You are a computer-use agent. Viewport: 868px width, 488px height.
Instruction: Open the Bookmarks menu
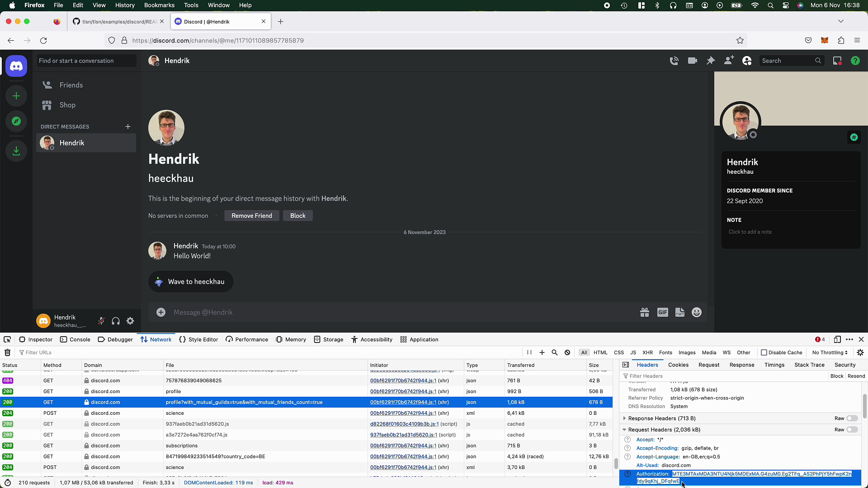point(159,5)
